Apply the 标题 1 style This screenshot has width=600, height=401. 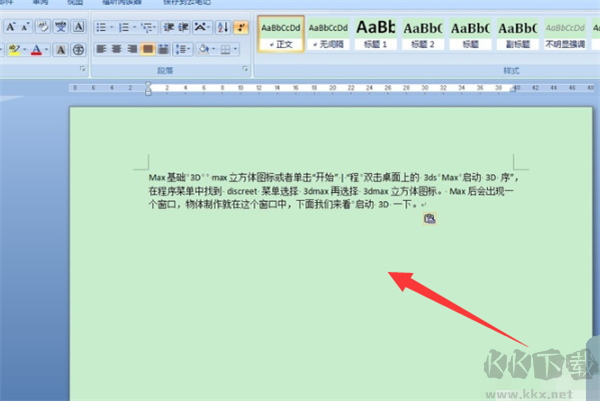pyautogui.click(x=376, y=34)
